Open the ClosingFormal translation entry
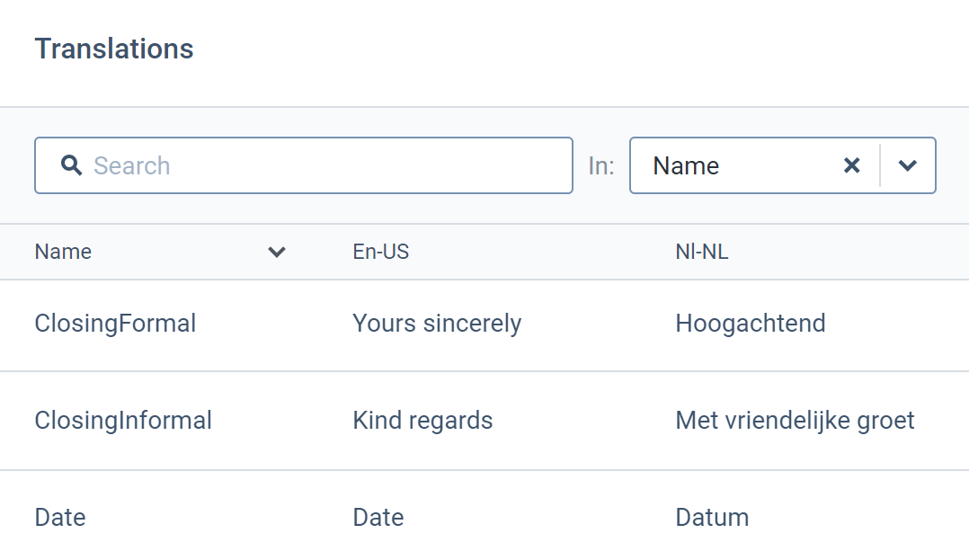Screen dimensions: 969x560 [115, 324]
